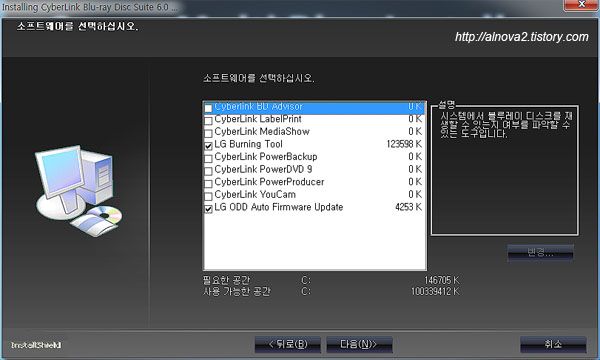Screen dimensions: 600x360
Task: Enable the CyberLink PowerDVD 9 checkbox
Action: [x=208, y=171]
